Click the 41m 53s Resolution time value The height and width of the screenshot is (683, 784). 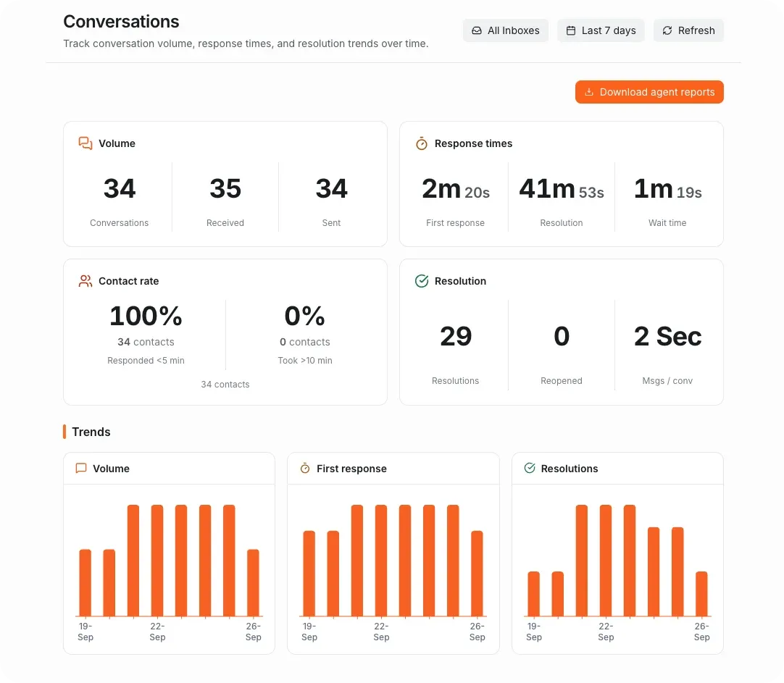pyautogui.click(x=562, y=189)
